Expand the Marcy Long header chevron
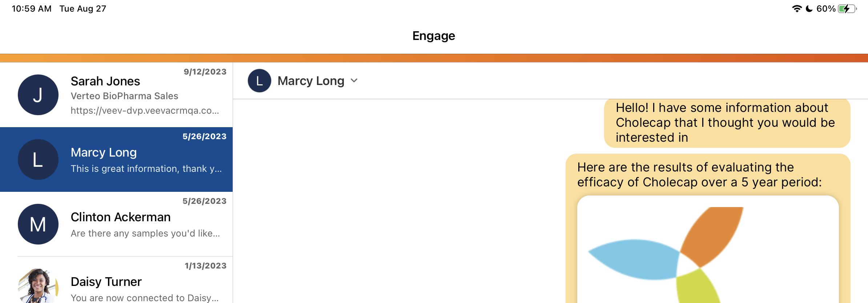 click(354, 81)
